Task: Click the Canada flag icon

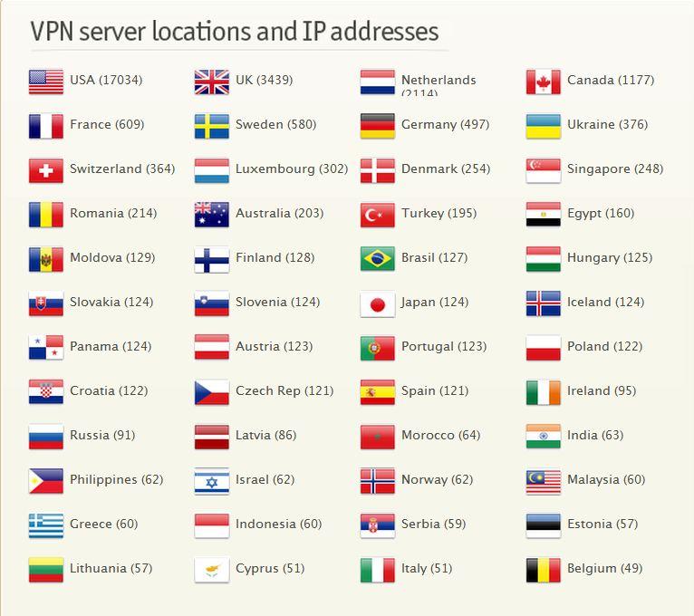Action: (544, 82)
